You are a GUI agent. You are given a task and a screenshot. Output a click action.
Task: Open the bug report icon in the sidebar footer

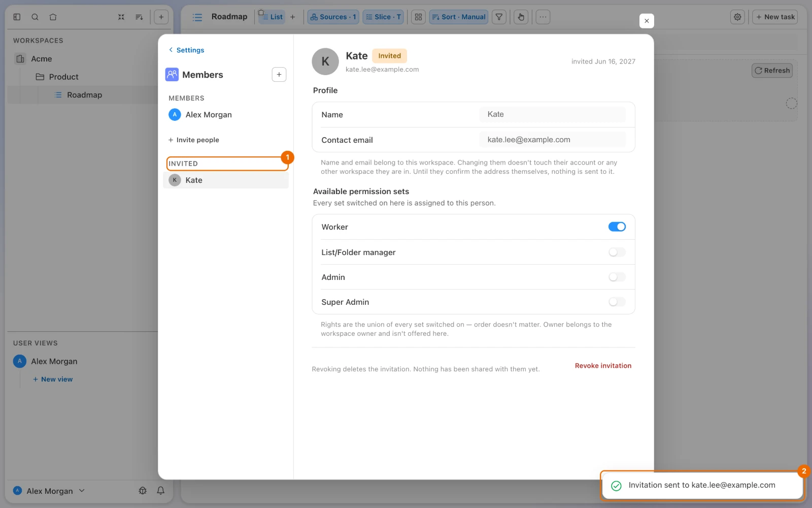click(143, 491)
